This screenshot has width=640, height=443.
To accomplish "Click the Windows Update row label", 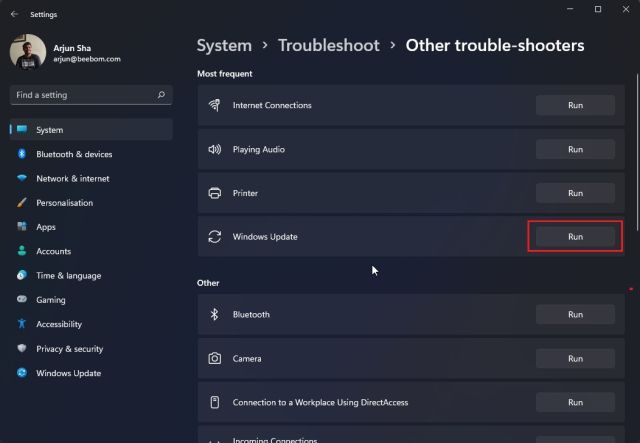I will [265, 237].
